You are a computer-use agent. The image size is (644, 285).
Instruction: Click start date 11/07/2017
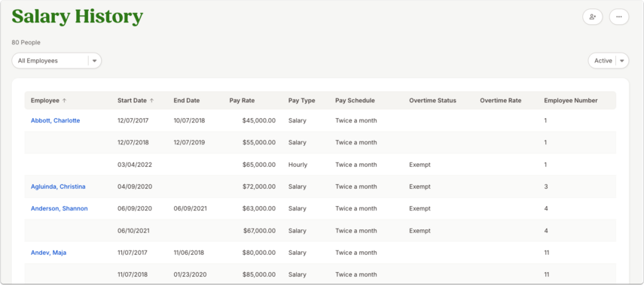pos(133,253)
